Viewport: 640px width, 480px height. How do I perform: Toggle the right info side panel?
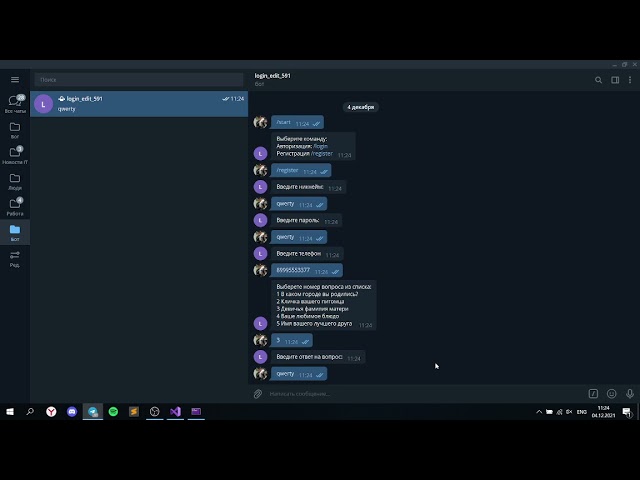(x=615, y=80)
